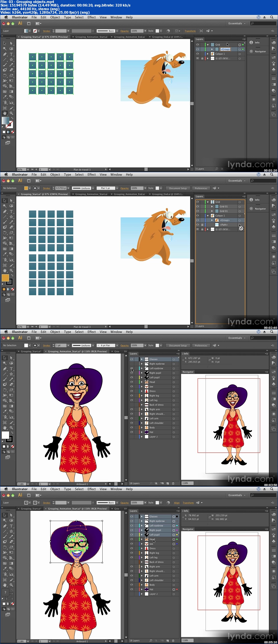Image resolution: width=278 pixels, height=644 pixels.
Task: Open the Plat 5 pt brush dropdown
Action: point(117,188)
